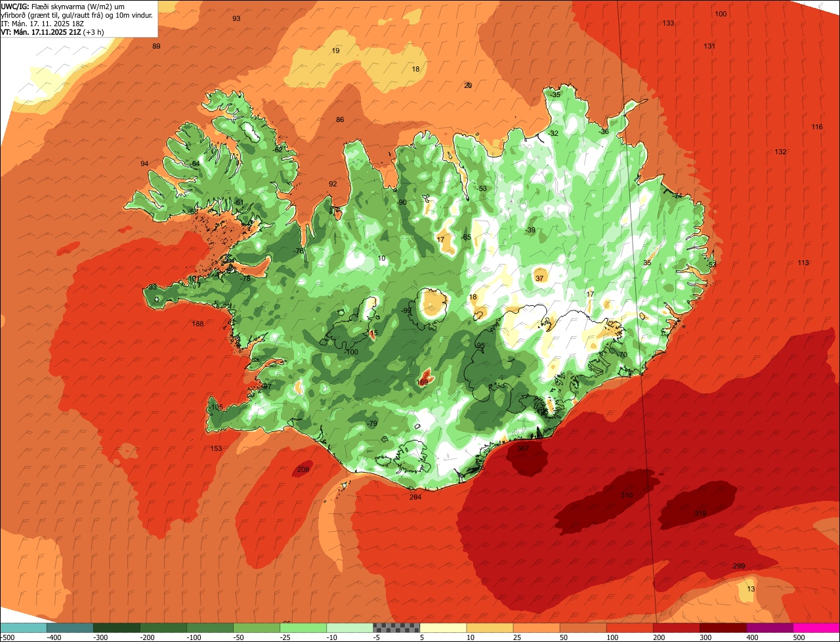The width and height of the screenshot is (840, 642).
Task: Click the 50 to 100 orange legend swatch
Action: point(583,628)
